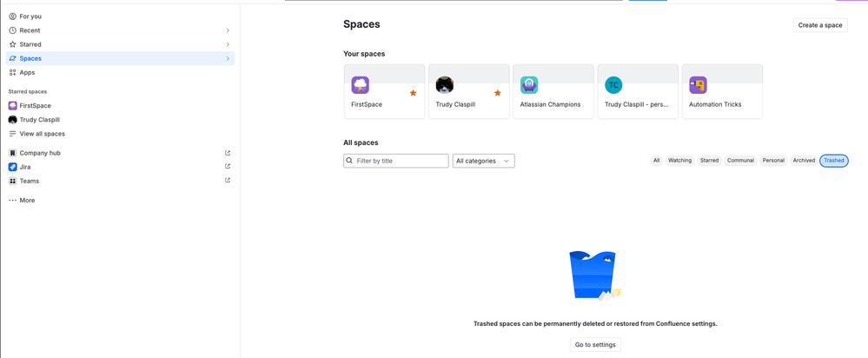The image size is (868, 358).
Task: Select the Starred filter chip
Action: pyautogui.click(x=709, y=161)
